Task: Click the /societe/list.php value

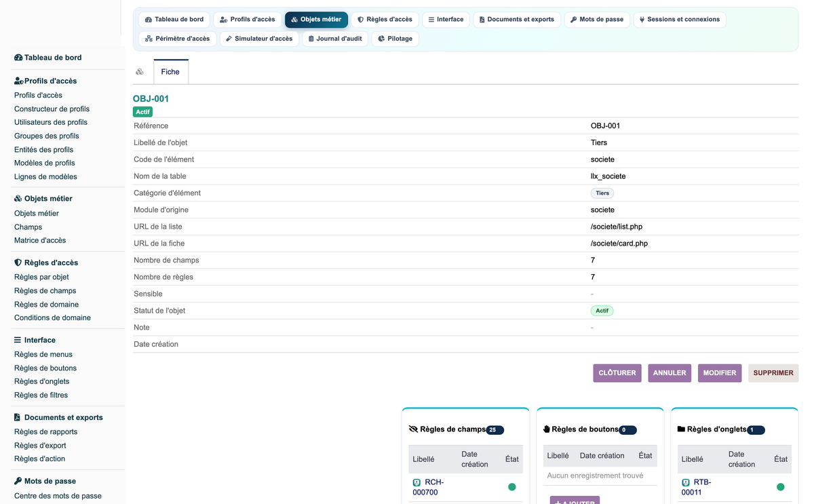Action: click(x=617, y=227)
